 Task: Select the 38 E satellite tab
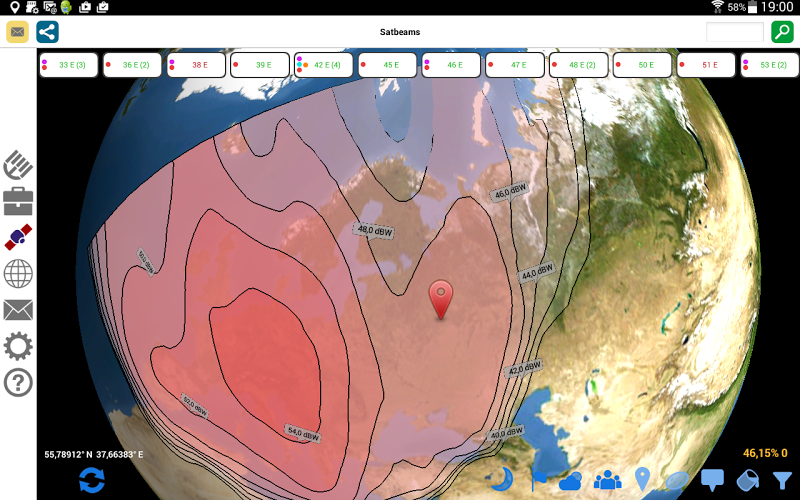tap(196, 65)
